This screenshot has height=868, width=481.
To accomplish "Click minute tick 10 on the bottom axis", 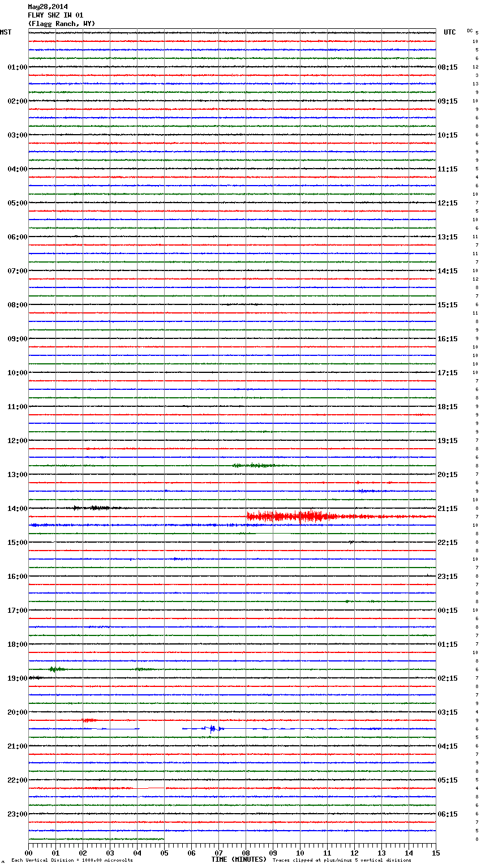I will coord(300,853).
